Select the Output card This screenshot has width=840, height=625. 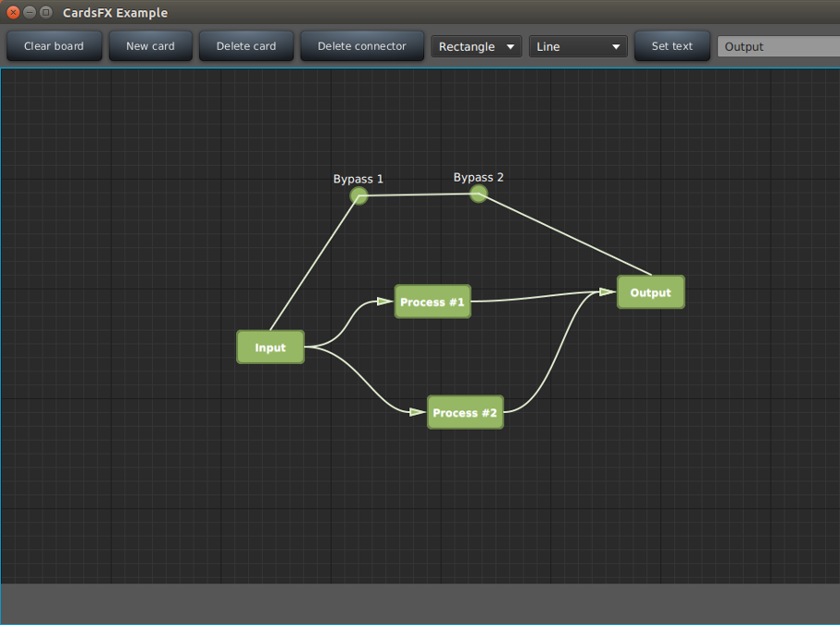coord(650,293)
